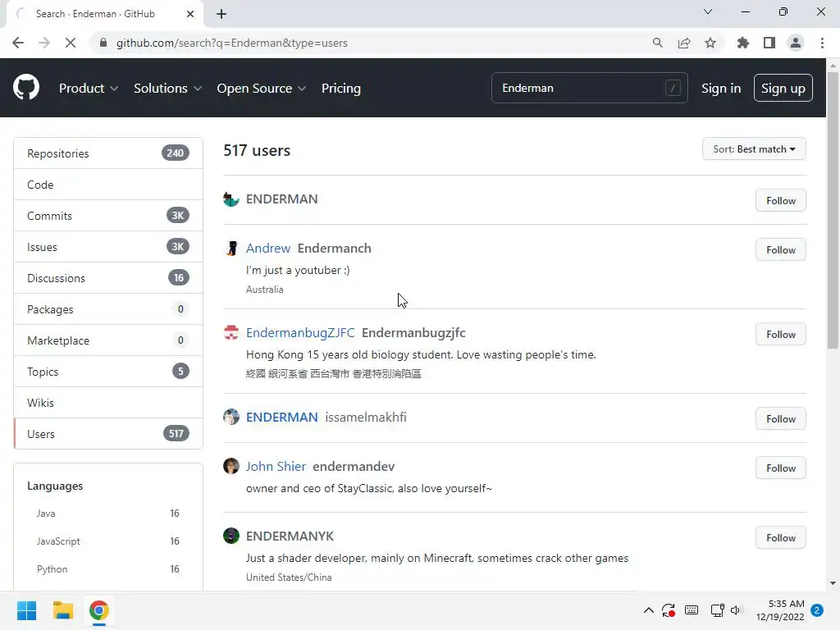Screen dimensions: 840x630
Task: Follow EndermanbugZJFC
Action: tap(781, 335)
